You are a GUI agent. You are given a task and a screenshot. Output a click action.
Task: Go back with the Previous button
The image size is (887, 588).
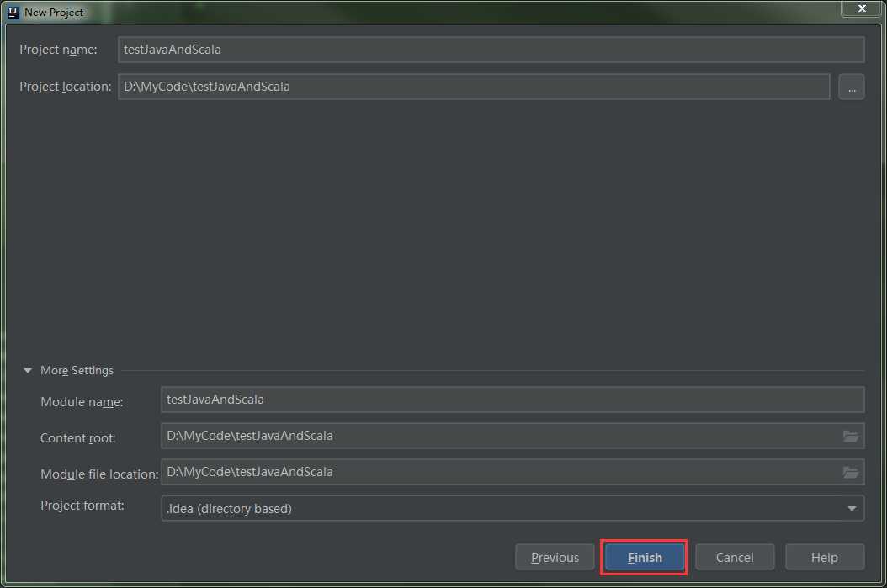click(x=555, y=557)
